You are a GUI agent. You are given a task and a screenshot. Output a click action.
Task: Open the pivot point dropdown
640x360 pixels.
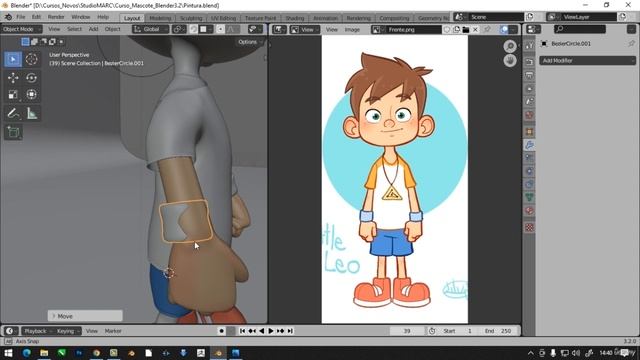[178, 29]
